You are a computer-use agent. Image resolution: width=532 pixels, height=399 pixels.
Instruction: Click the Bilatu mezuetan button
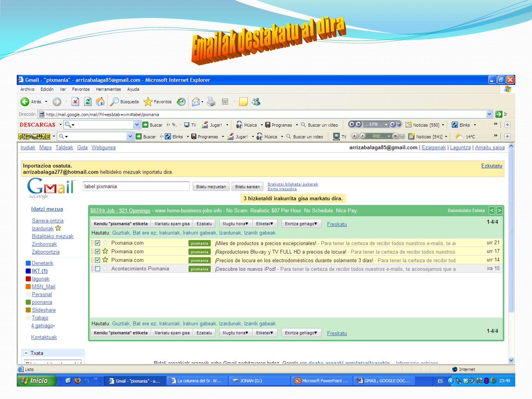click(x=211, y=187)
